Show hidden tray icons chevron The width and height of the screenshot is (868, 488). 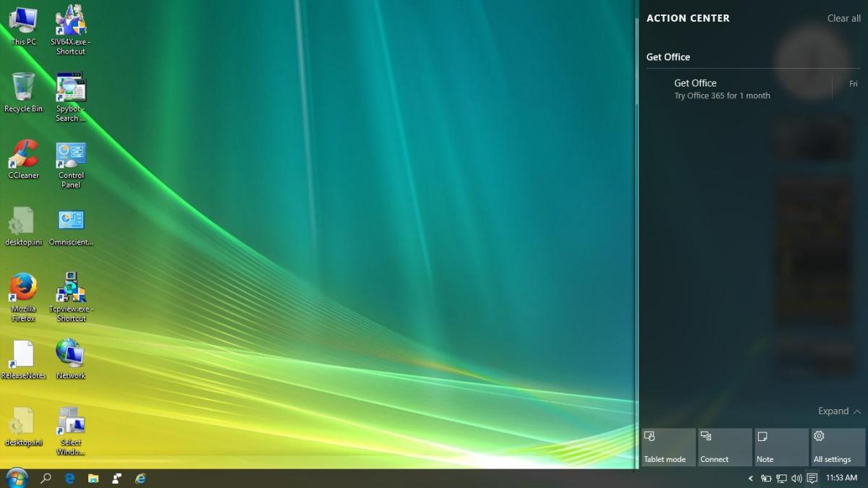(750, 478)
